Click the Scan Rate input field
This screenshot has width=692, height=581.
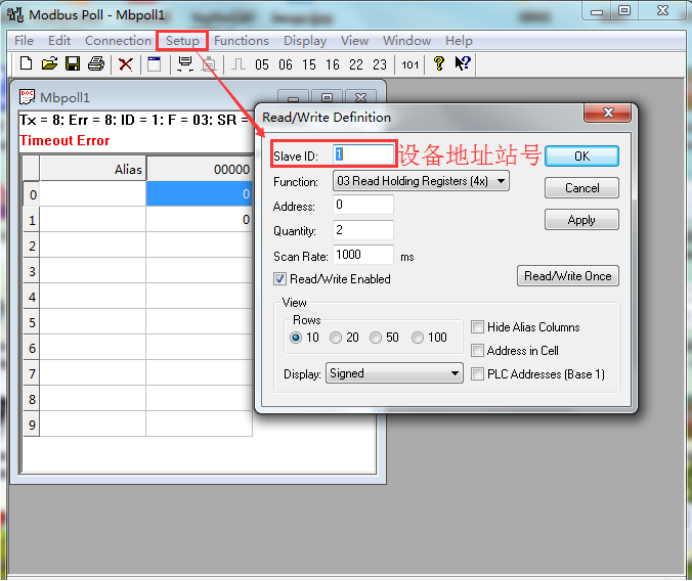coord(362,256)
